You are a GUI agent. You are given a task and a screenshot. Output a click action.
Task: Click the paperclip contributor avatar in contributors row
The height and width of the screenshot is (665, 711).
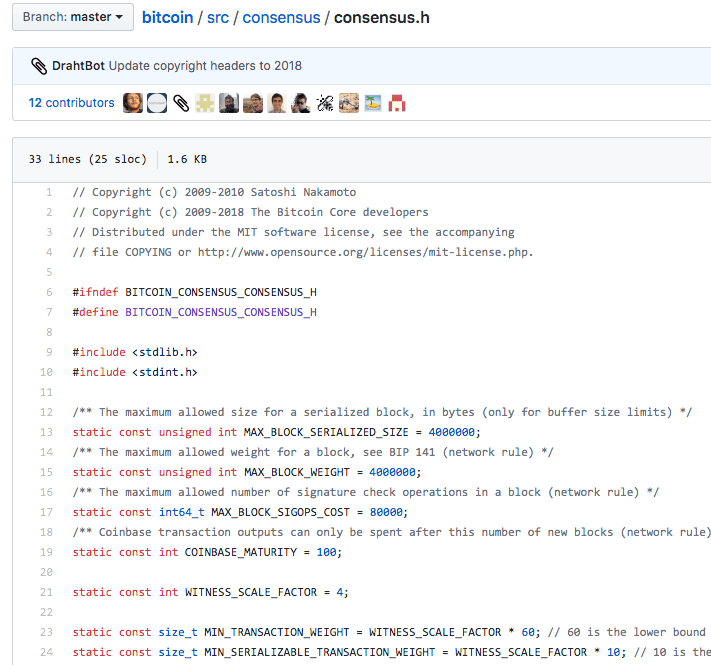(x=181, y=103)
